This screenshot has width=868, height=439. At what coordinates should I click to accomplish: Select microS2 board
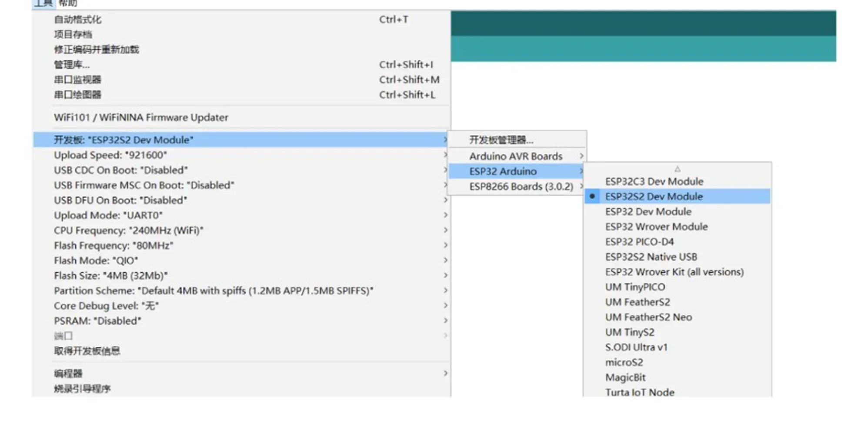(678, 362)
